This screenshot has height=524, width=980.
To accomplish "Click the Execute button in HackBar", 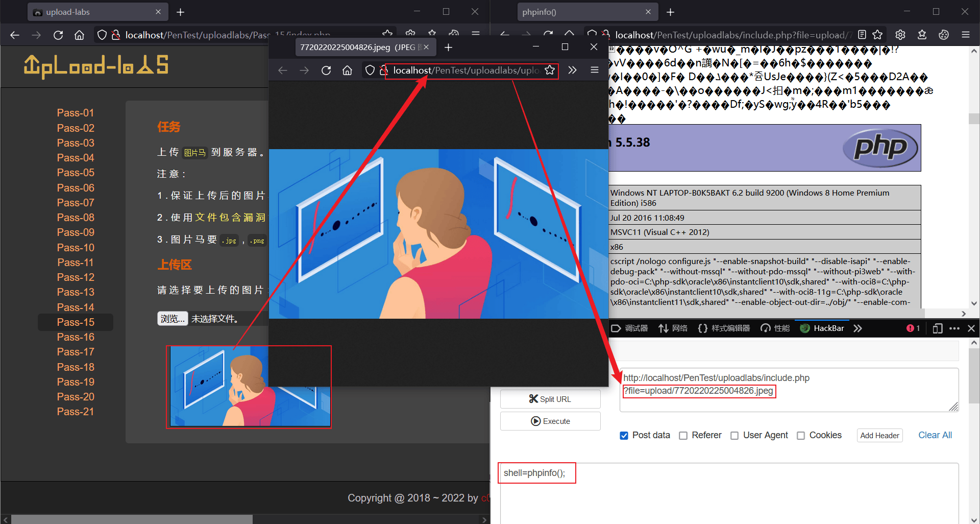I will point(550,421).
